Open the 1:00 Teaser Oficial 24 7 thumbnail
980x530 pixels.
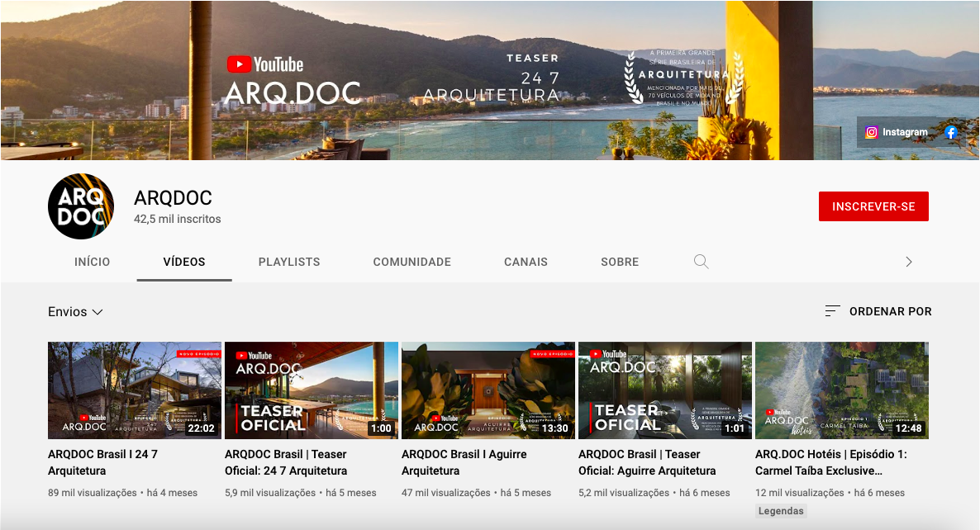(312, 390)
